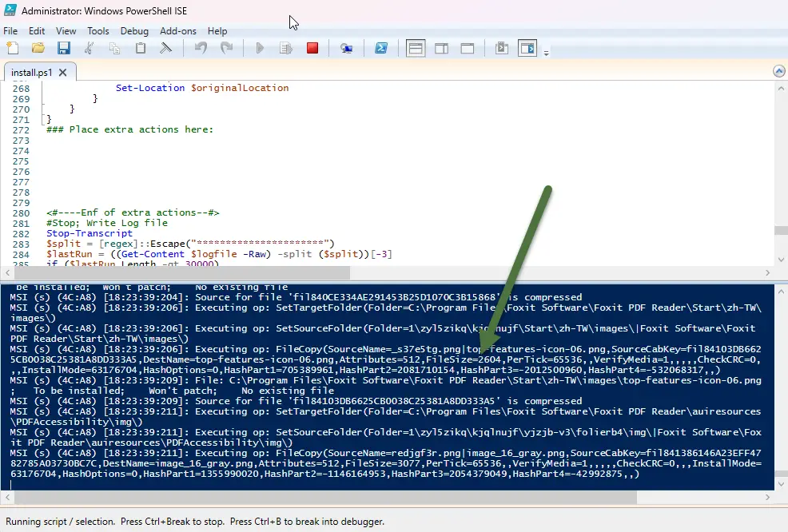Close the install.ps1 tab
Viewport: 788px width, 532px height.
click(63, 73)
